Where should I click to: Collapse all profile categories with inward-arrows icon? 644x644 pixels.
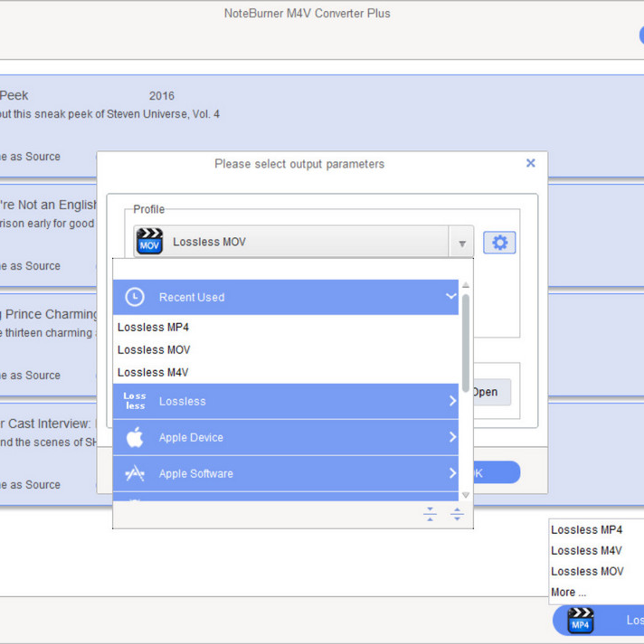[x=430, y=514]
